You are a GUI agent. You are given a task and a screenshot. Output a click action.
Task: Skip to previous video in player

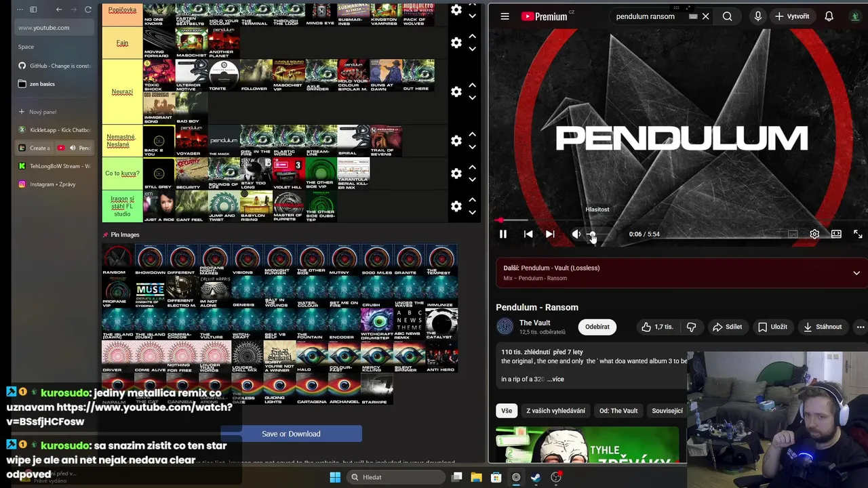coord(528,234)
